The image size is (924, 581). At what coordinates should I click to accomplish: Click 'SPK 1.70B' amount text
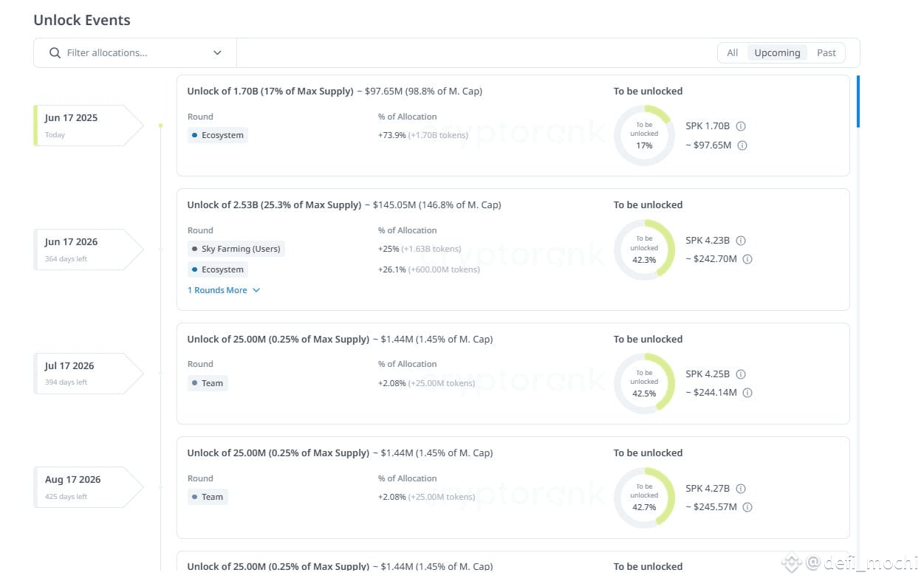point(708,126)
